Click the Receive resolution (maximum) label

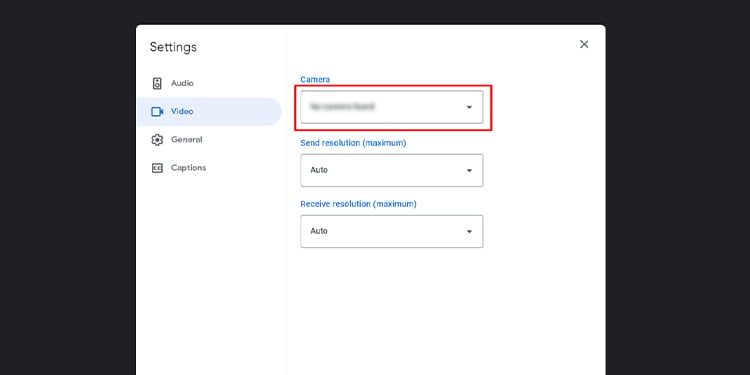point(358,204)
